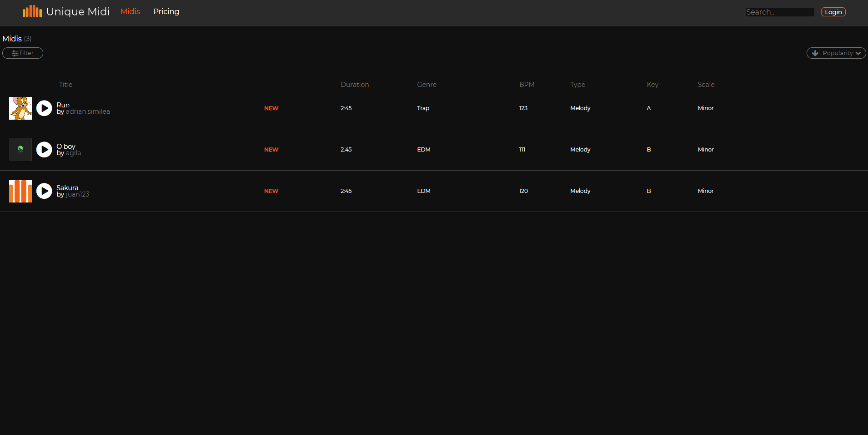Image resolution: width=868 pixels, height=435 pixels.
Task: Click the EDM genre of Sakura
Action: pos(424,191)
